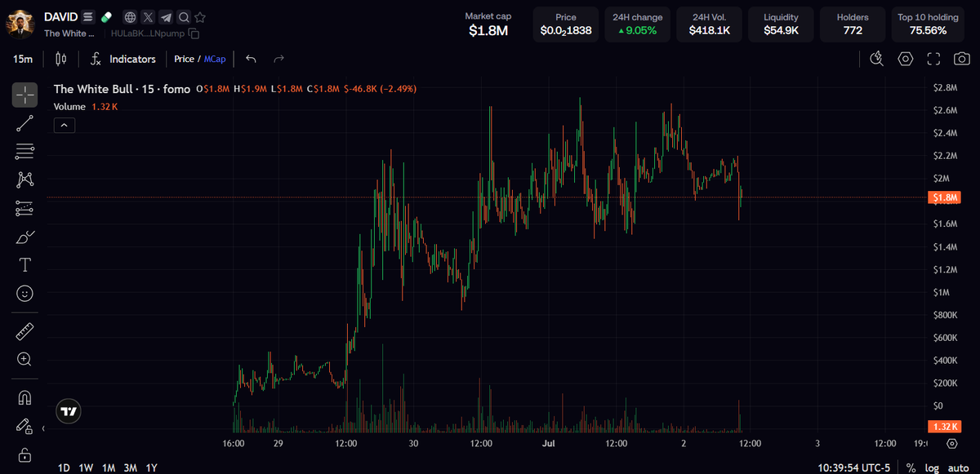This screenshot has width=980, height=474.
Task: Open timezone menu at 10:39:54 UTC-5
Action: [x=855, y=467]
